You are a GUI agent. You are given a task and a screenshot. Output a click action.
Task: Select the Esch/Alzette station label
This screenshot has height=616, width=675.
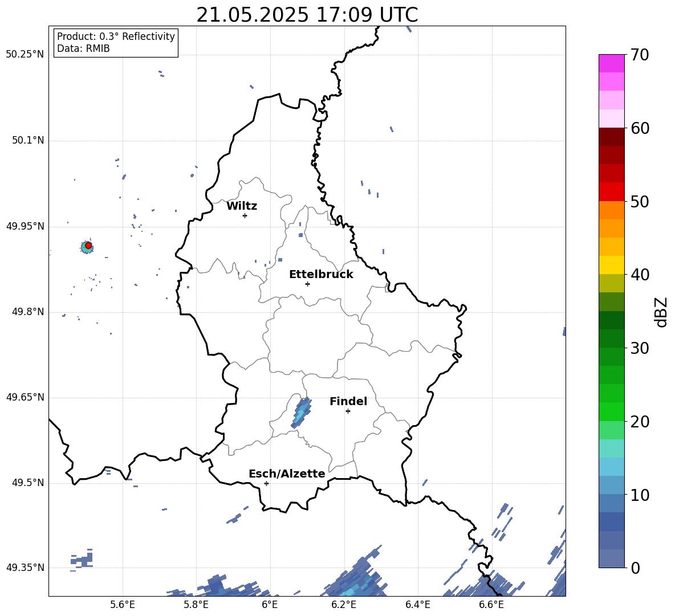pyautogui.click(x=287, y=474)
